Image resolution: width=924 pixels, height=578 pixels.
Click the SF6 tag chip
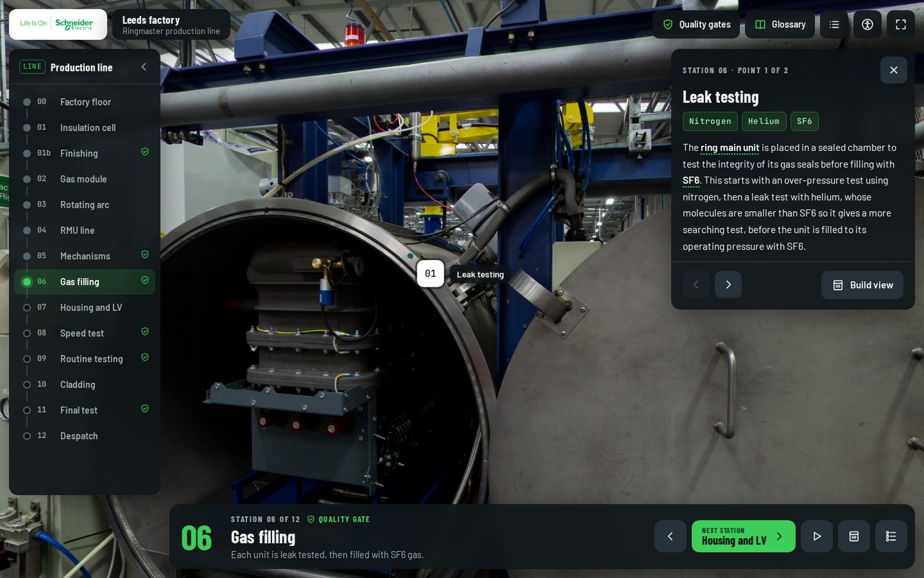pyautogui.click(x=804, y=121)
